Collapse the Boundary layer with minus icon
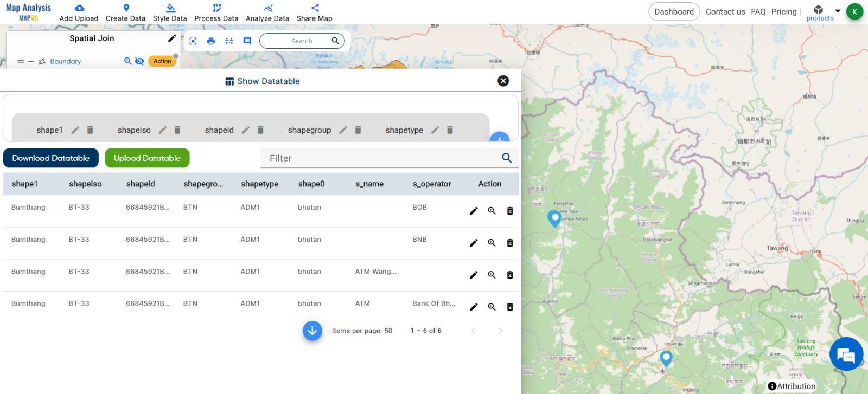Screen dimensions: 868x394 pyautogui.click(x=31, y=62)
